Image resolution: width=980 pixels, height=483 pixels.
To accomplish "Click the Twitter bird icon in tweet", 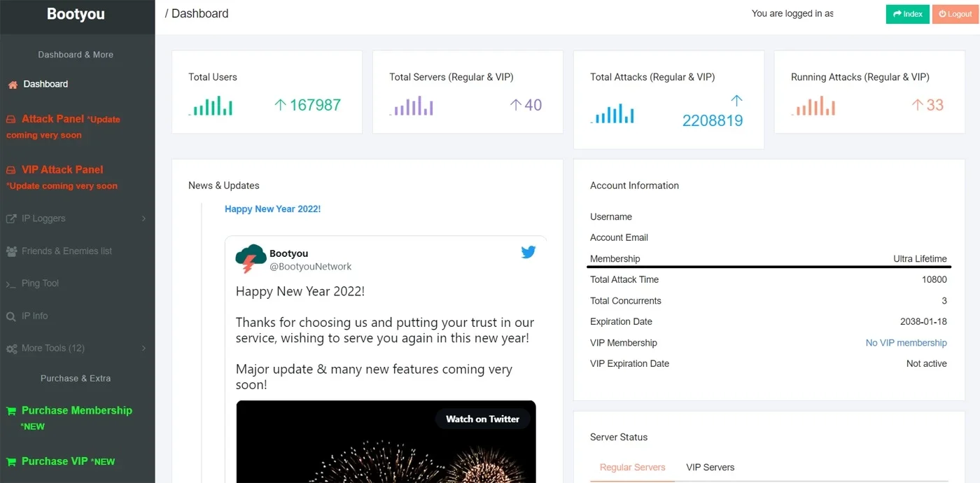I will pos(528,252).
